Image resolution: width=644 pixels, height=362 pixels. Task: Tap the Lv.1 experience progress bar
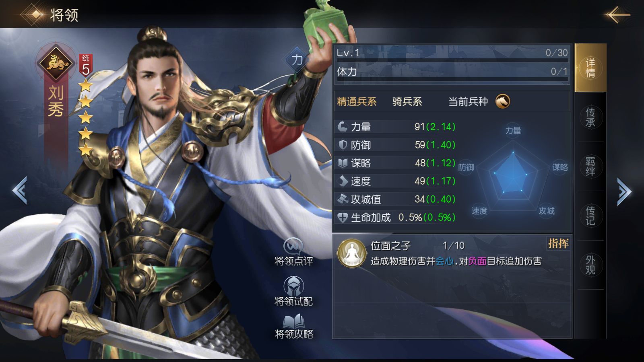pyautogui.click(x=452, y=60)
